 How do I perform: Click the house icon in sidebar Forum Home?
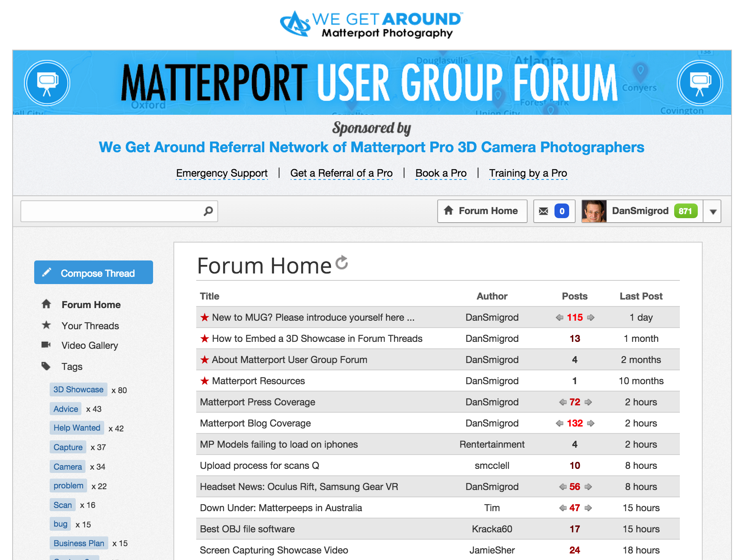pos(46,304)
